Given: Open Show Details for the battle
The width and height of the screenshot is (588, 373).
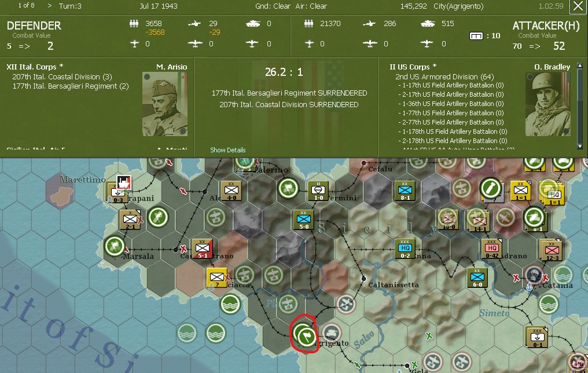Looking at the screenshot, I should click(x=227, y=150).
